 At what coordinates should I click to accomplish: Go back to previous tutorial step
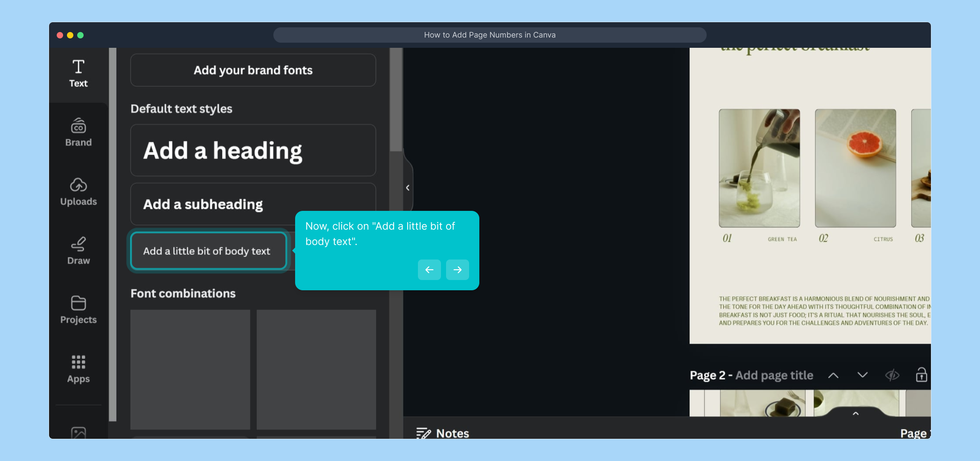click(429, 270)
